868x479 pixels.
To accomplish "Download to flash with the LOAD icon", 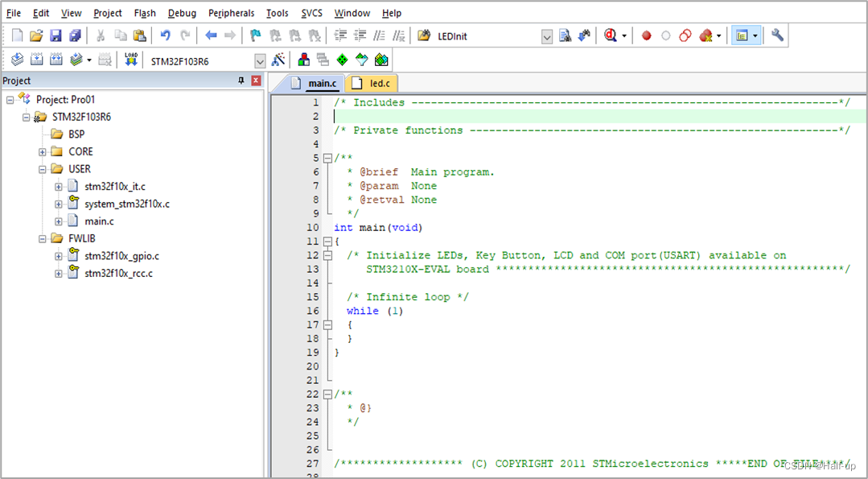I will 131,60.
